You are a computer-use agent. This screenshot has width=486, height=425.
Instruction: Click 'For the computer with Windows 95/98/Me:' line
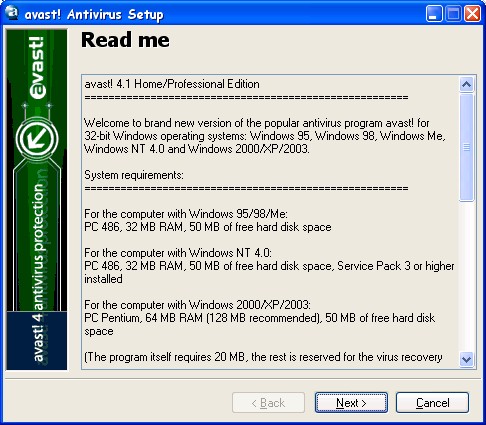tap(186, 214)
